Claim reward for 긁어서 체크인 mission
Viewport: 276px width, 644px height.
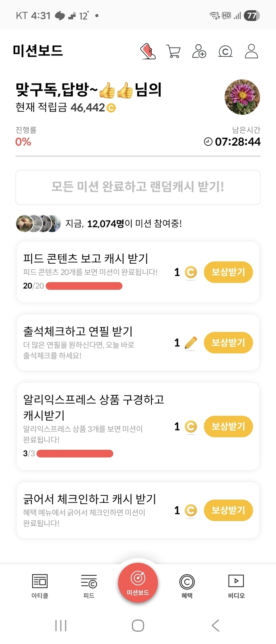[x=228, y=510]
